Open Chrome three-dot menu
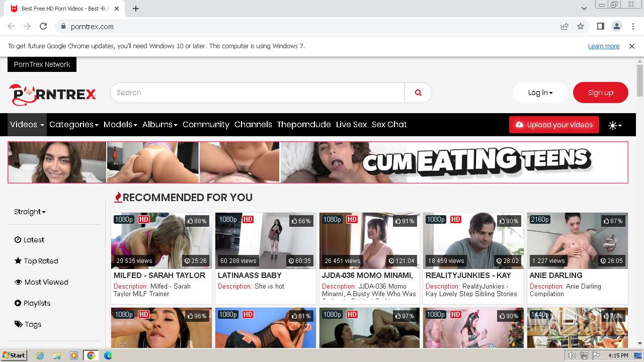Screen dimensions: 644x362 (632, 27)
